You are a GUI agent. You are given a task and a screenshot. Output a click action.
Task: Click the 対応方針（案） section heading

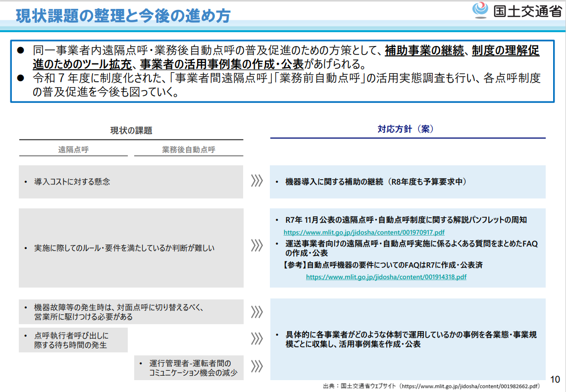(x=406, y=129)
